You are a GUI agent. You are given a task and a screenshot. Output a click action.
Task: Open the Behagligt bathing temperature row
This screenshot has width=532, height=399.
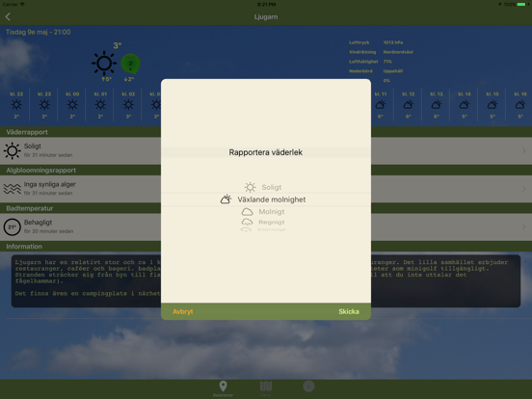coord(266,227)
